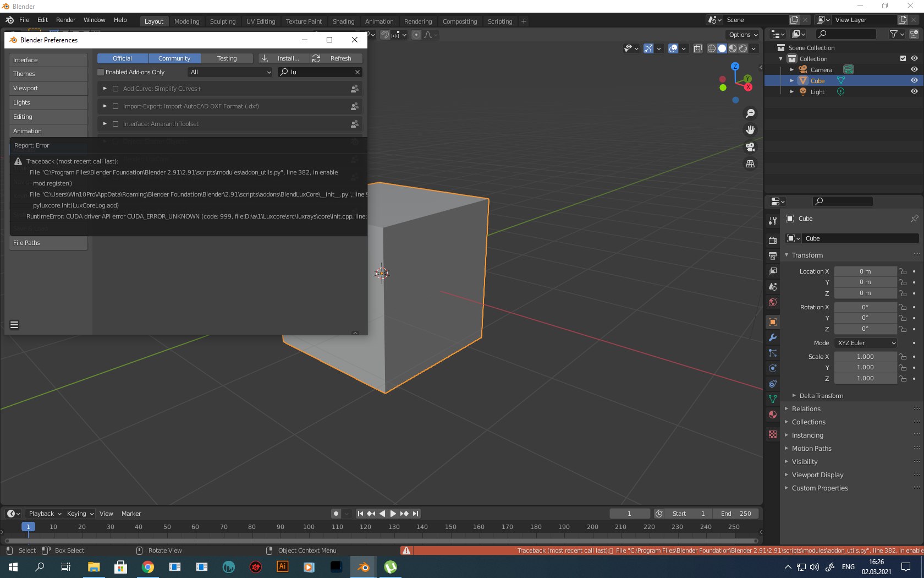Image resolution: width=924 pixels, height=578 pixels.
Task: Hide the Light via its eye icon
Action: [x=914, y=91]
